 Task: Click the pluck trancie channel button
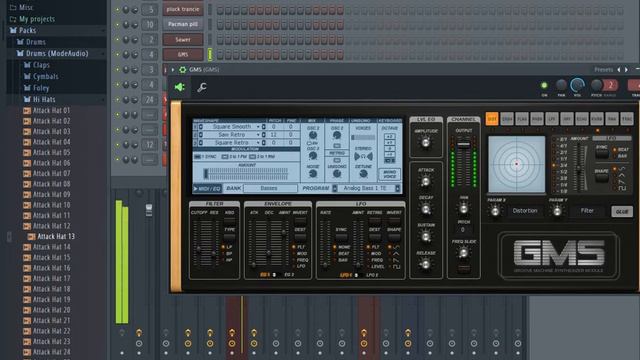183,9
